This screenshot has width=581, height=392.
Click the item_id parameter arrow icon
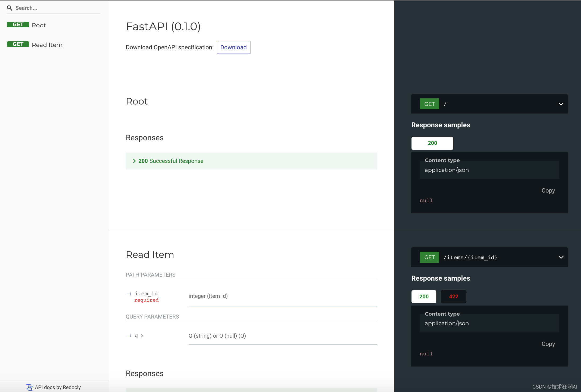click(128, 294)
